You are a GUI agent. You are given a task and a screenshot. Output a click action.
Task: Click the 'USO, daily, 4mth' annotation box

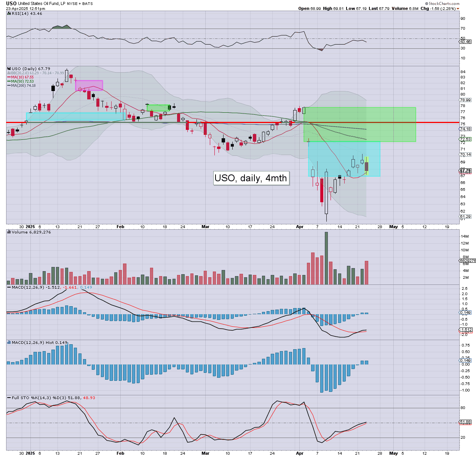[x=251, y=178]
